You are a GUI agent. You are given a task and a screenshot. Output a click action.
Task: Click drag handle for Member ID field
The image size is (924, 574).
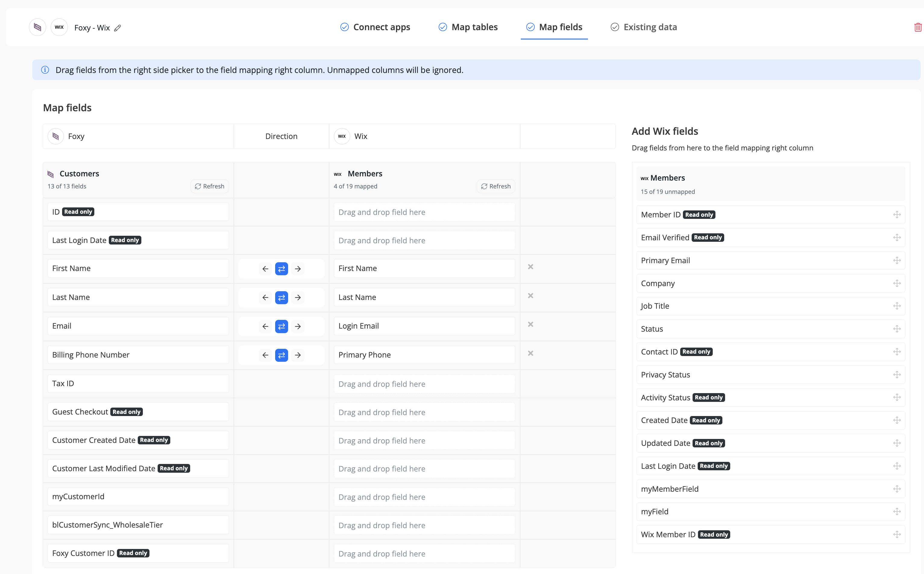(897, 215)
